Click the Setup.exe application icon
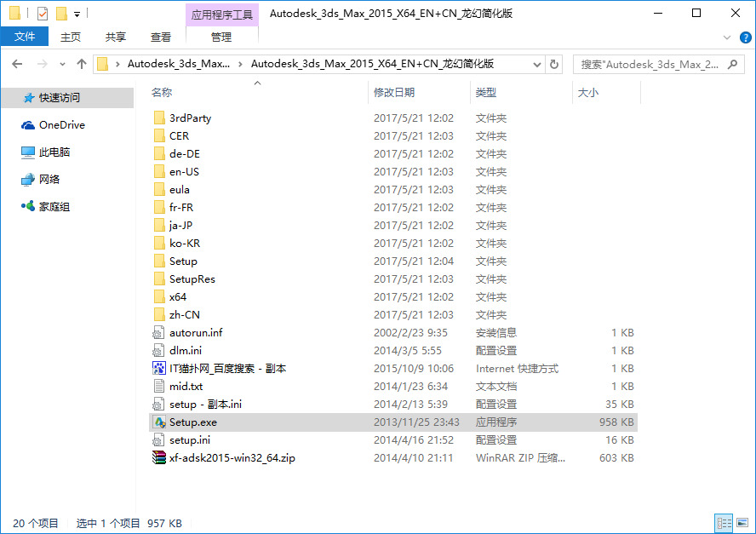Image resolution: width=756 pixels, height=534 pixels. (x=159, y=422)
